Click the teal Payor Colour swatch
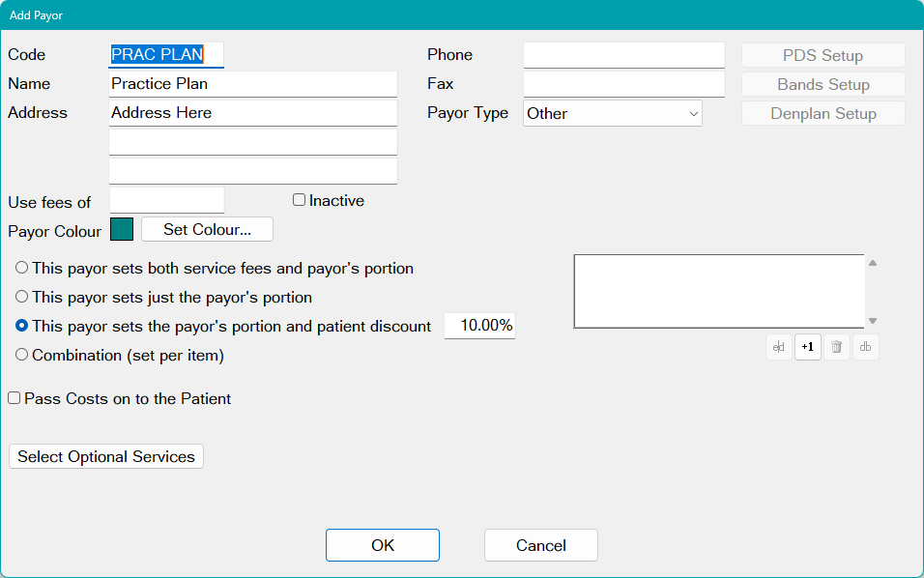Viewport: 924px width, 578px height. 122,229
